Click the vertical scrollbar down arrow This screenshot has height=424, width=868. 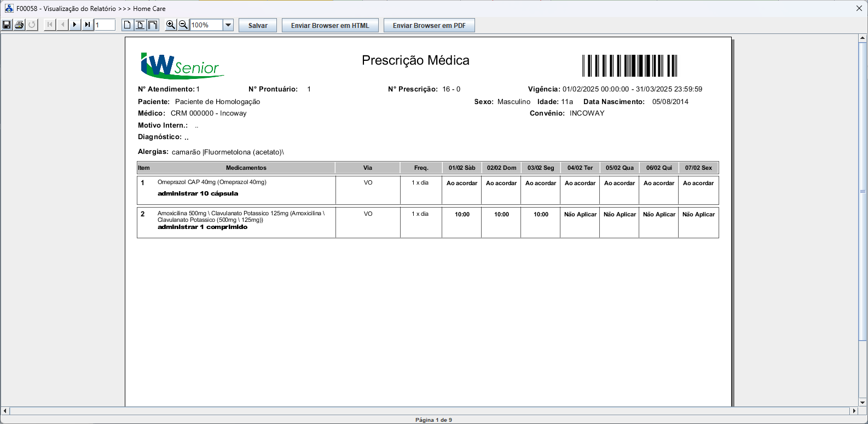(x=863, y=402)
